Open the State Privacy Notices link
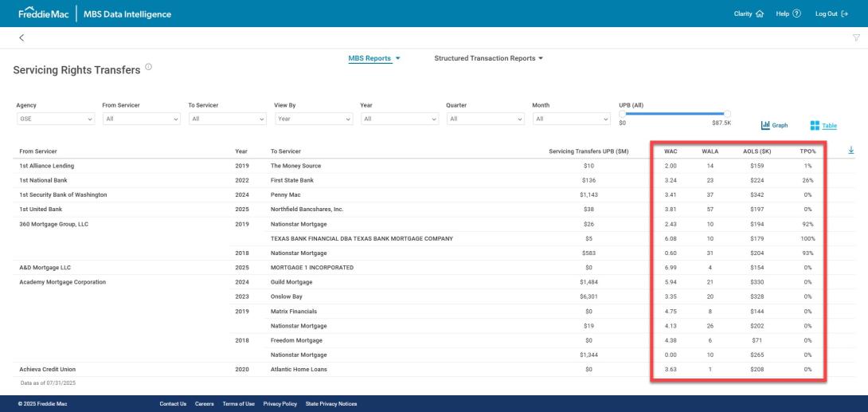868x412 pixels. coord(331,404)
